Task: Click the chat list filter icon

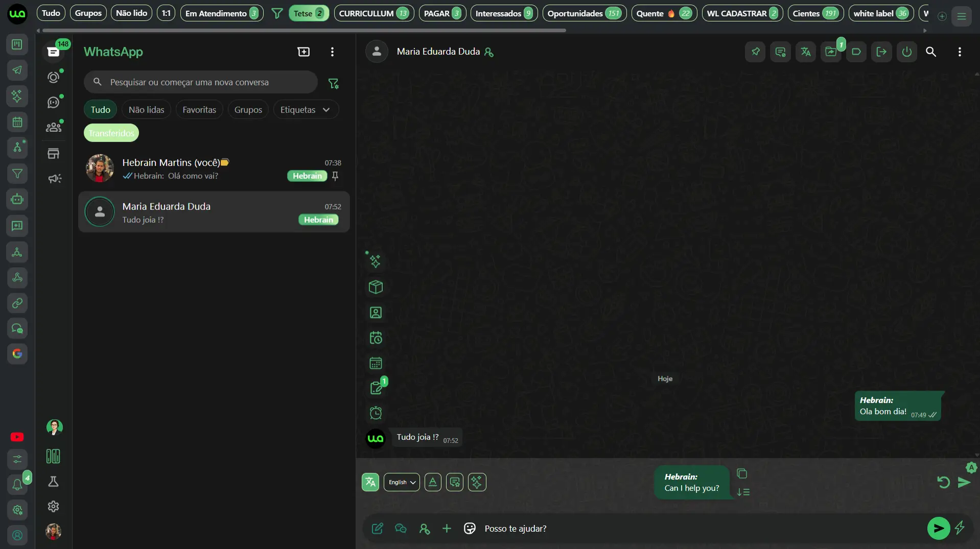Action: (333, 83)
